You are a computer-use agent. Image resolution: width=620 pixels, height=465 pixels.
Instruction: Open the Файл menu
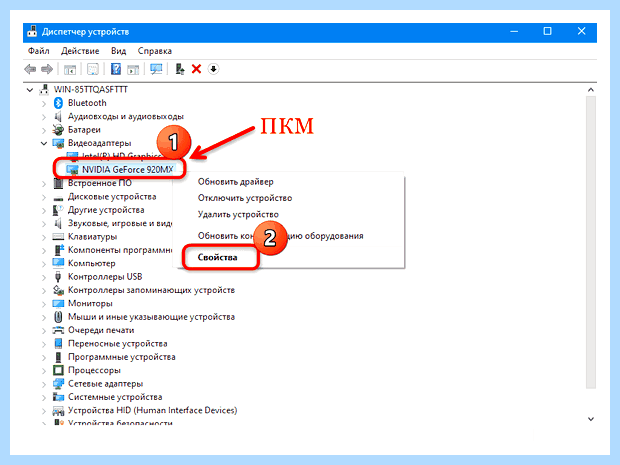39,51
